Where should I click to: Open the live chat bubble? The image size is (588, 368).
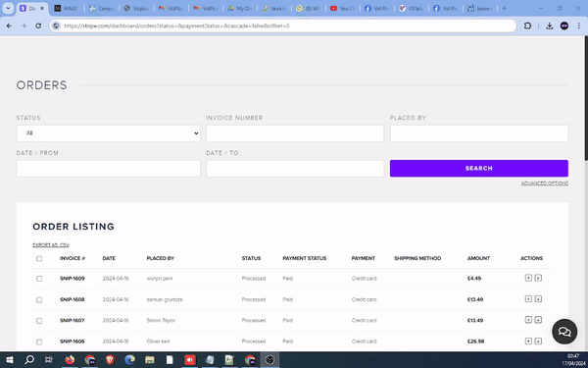tap(564, 332)
